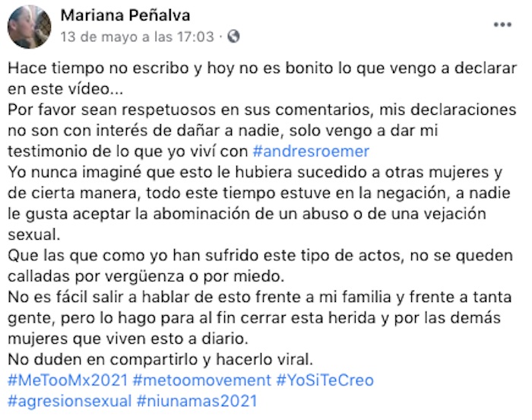The width and height of the screenshot is (532, 420).
Task: Click the globe public-privacy icon
Action: tap(233, 37)
